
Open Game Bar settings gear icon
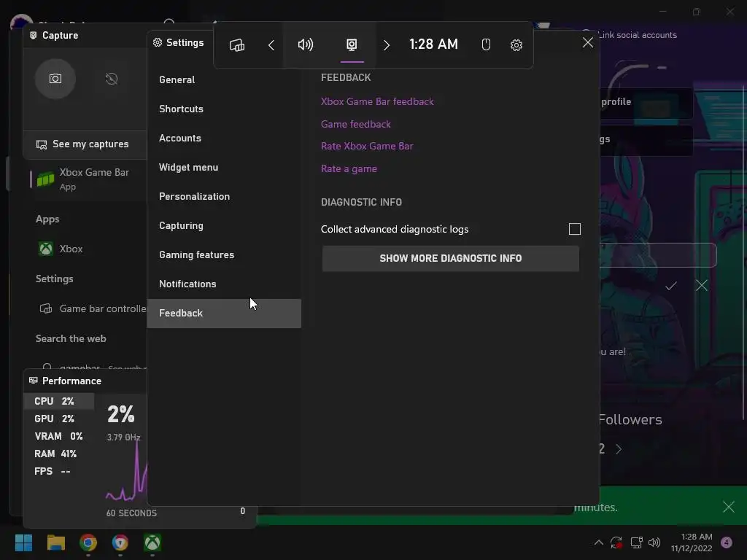click(x=516, y=45)
